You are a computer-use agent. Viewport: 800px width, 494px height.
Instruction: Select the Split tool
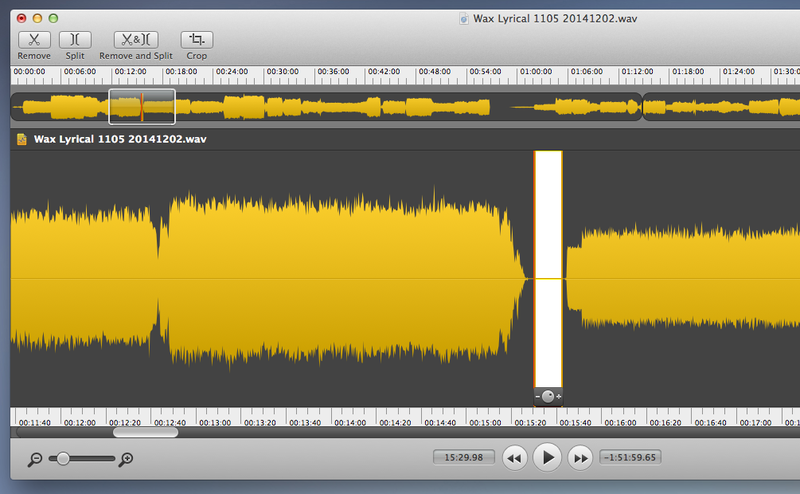point(75,40)
